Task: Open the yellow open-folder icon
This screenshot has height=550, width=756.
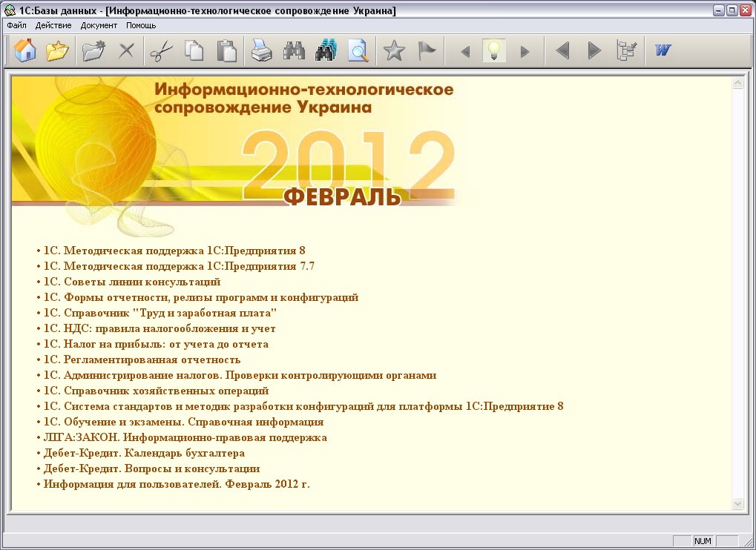Action: pyautogui.click(x=57, y=50)
